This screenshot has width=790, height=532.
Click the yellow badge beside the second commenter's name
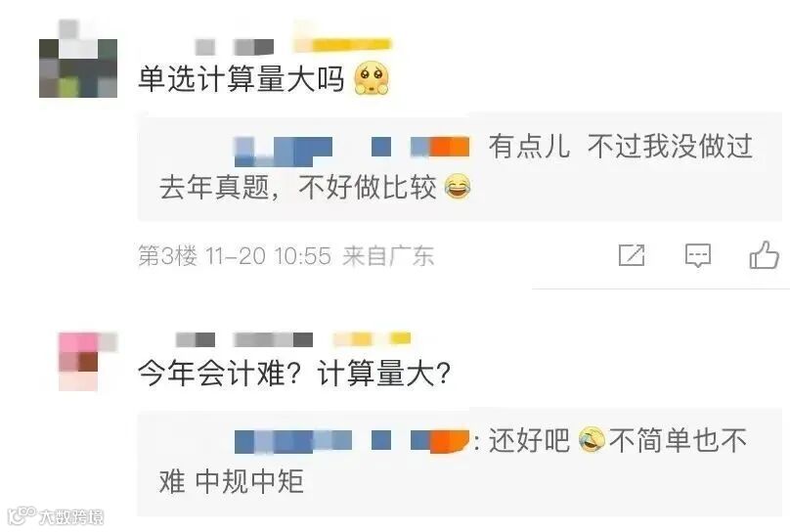click(x=372, y=338)
